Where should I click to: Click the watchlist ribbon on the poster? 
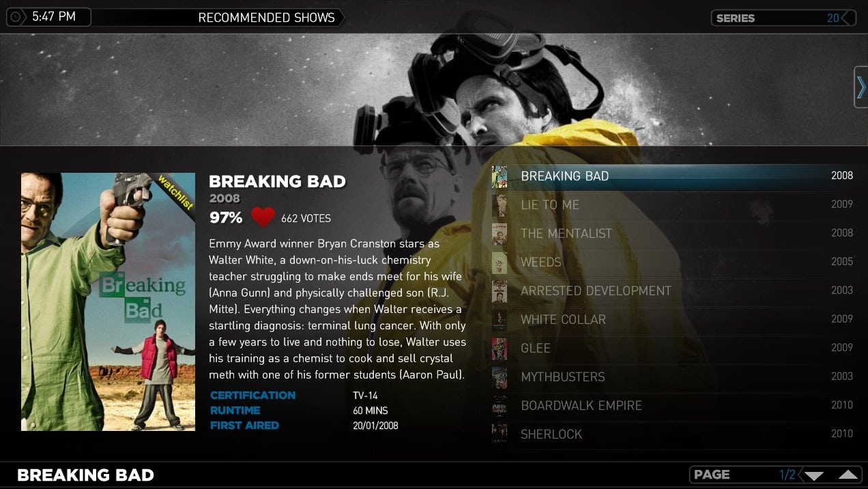175,191
